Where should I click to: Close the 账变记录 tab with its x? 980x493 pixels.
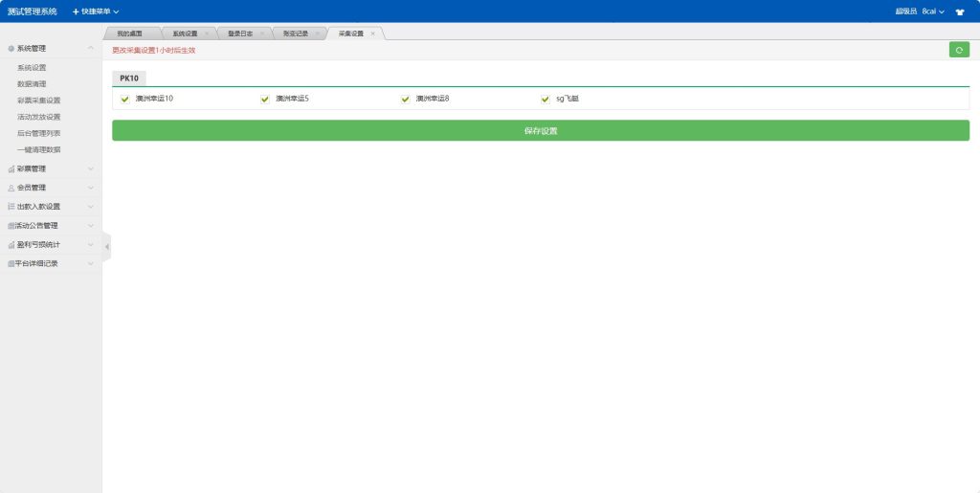point(318,34)
